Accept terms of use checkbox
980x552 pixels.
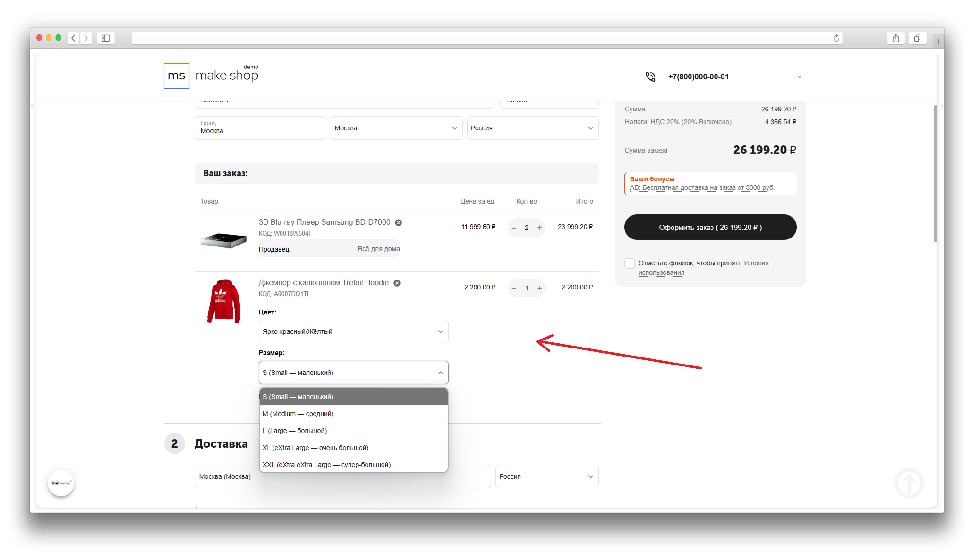[x=629, y=263]
